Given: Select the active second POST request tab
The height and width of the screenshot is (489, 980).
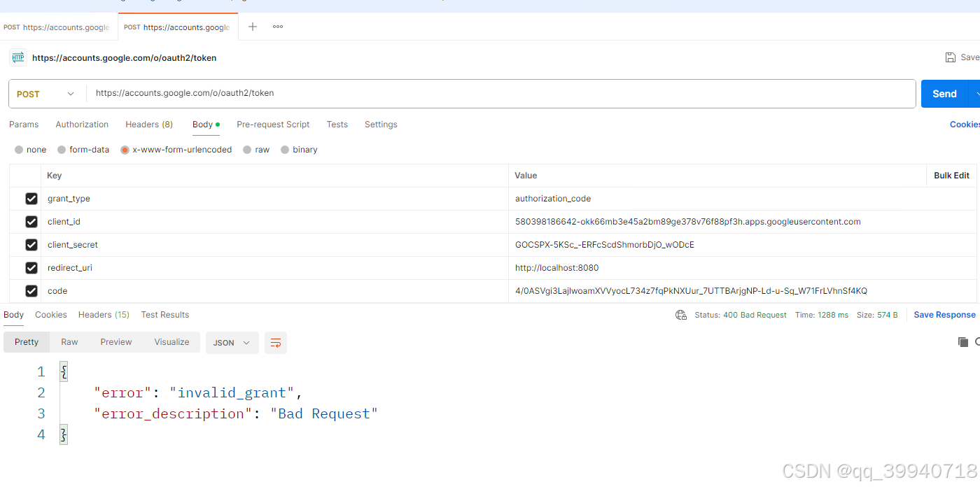Looking at the screenshot, I should click(x=178, y=27).
